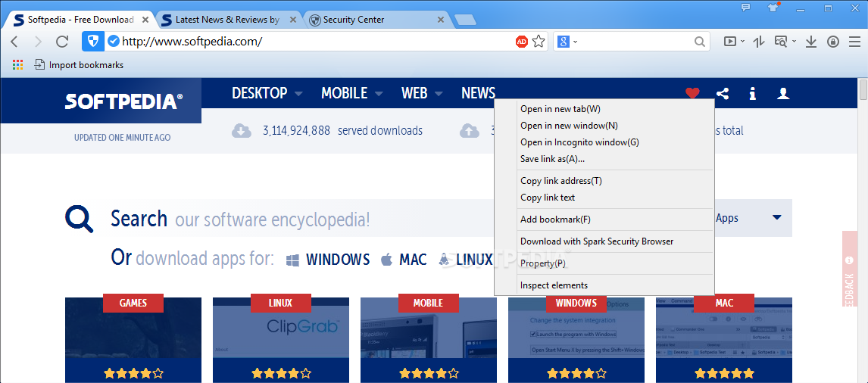
Task: Click the verified site checkmark badge
Action: [x=113, y=41]
